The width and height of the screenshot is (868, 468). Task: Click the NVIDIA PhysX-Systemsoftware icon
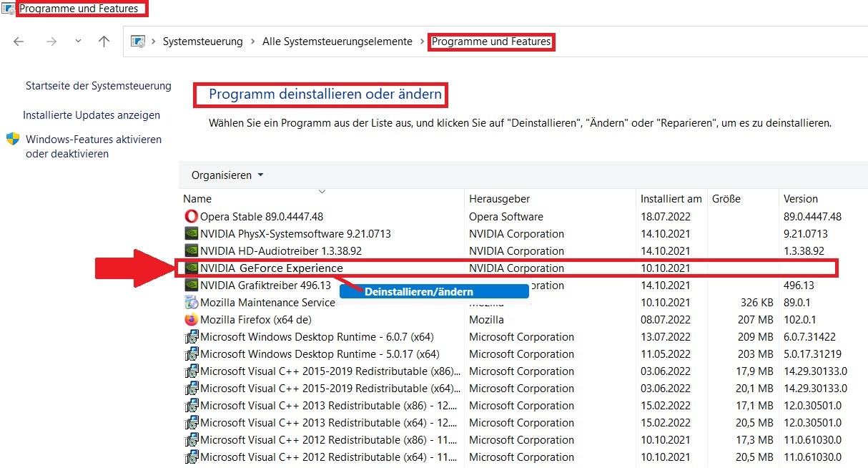point(191,233)
